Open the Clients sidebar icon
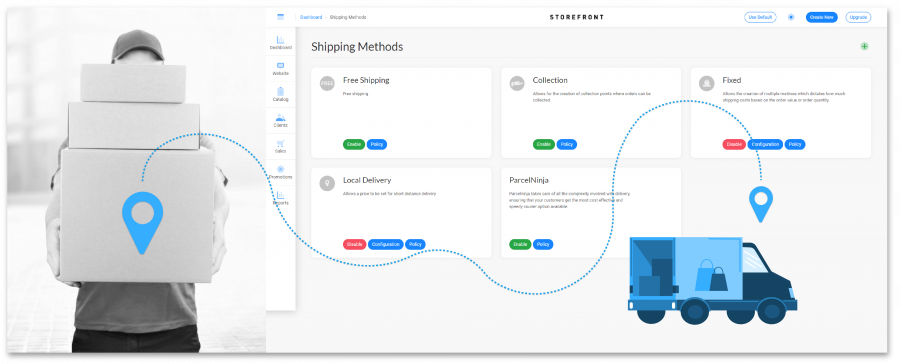This screenshot has height=364, width=900. (x=281, y=118)
